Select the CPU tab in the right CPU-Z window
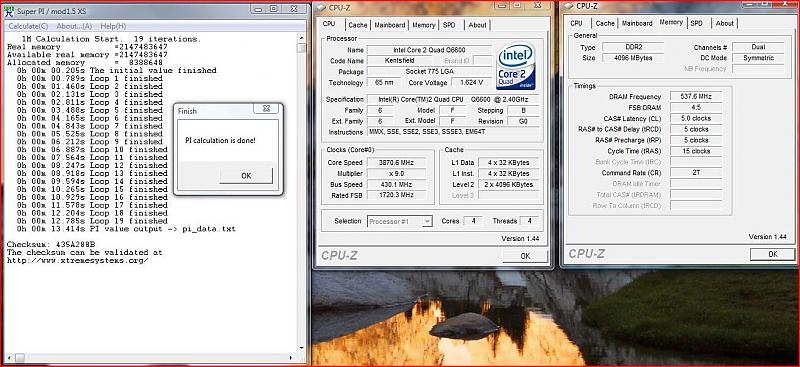 pyautogui.click(x=577, y=23)
